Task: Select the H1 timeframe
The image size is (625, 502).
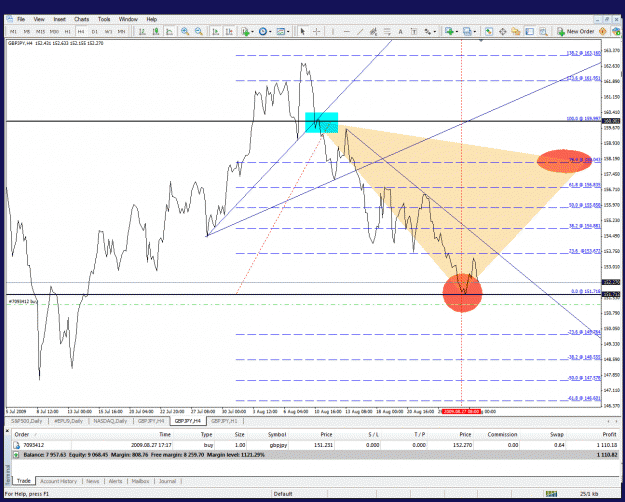Action: [67, 31]
